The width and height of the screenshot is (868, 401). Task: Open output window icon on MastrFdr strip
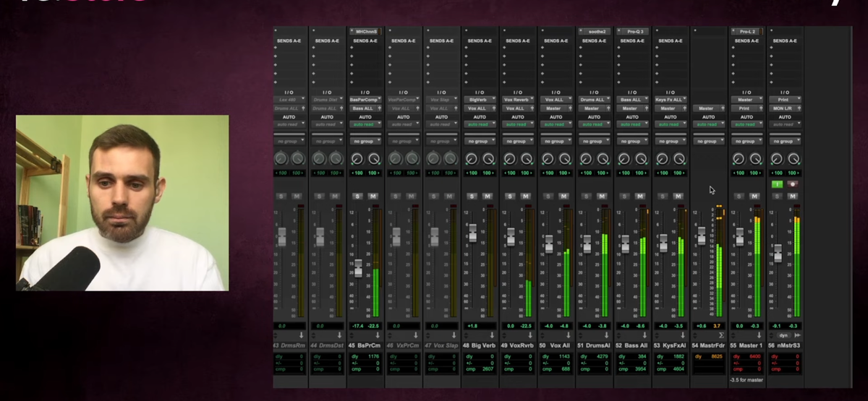(x=722, y=108)
